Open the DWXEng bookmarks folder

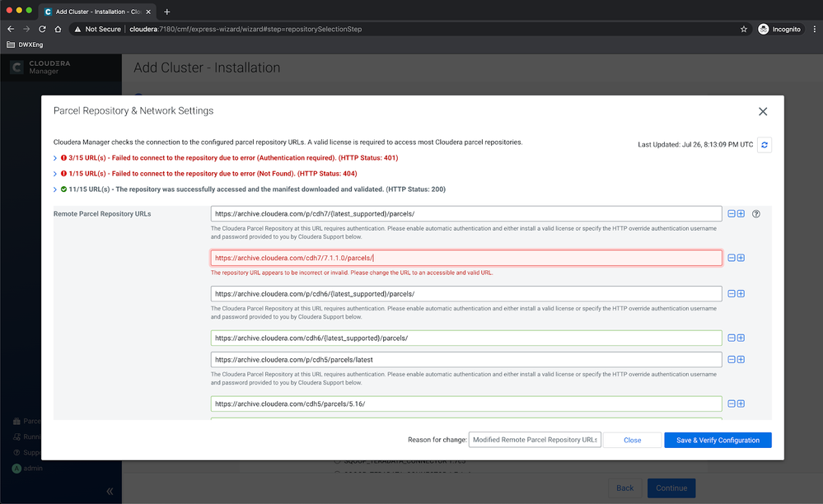tap(25, 44)
